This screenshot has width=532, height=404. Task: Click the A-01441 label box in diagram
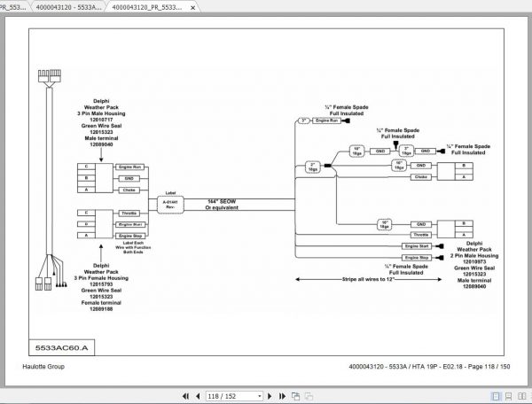pos(170,205)
